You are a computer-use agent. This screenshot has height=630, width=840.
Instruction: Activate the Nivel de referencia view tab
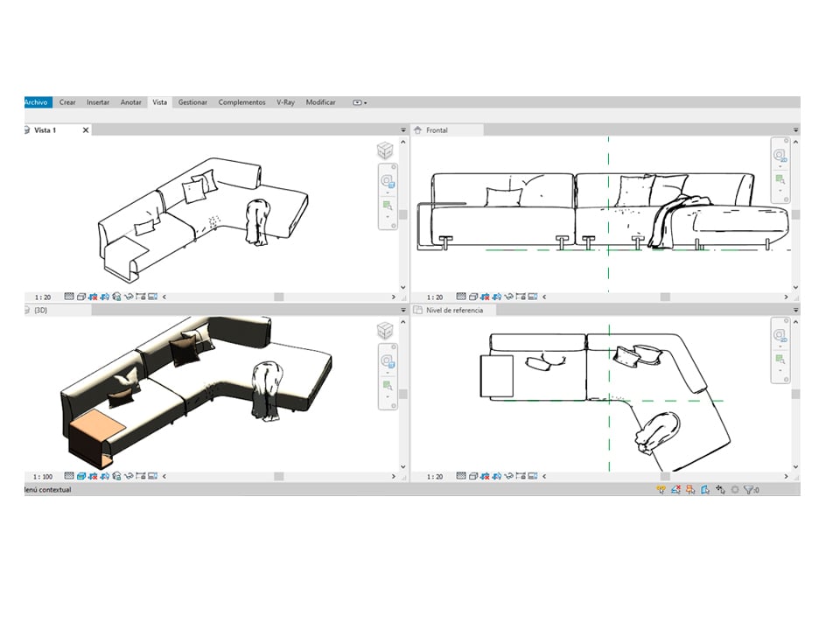point(454,310)
